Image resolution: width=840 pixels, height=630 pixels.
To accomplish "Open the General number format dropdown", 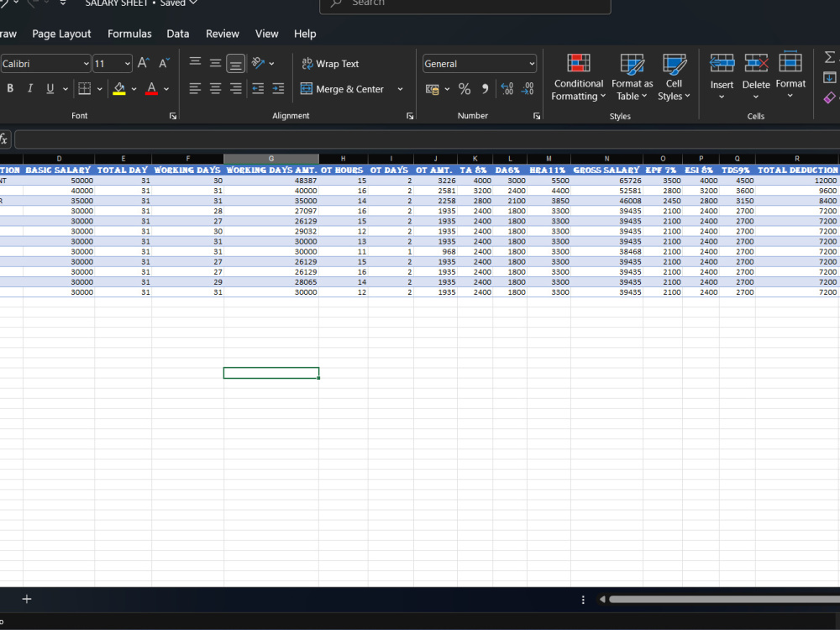I will pyautogui.click(x=532, y=64).
